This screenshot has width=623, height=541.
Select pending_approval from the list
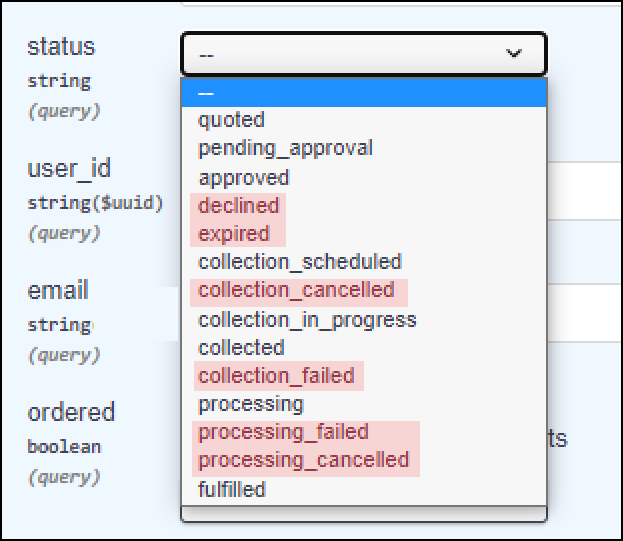(364, 149)
